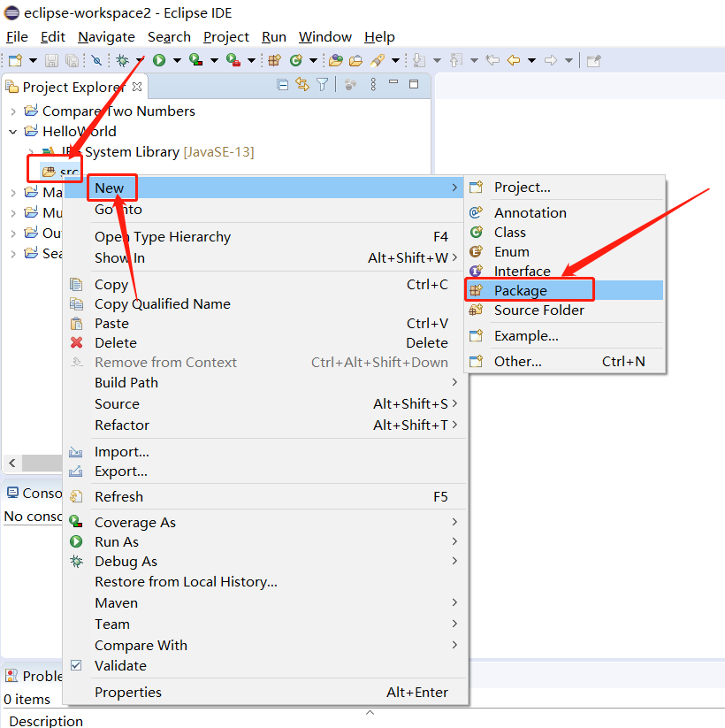Click the New Java Class toolbar icon
Screen dimensions: 725x728
click(x=295, y=60)
